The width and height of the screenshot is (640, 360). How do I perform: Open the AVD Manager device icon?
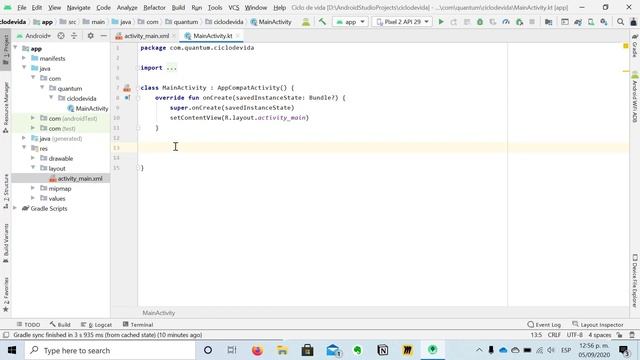pos(591,22)
